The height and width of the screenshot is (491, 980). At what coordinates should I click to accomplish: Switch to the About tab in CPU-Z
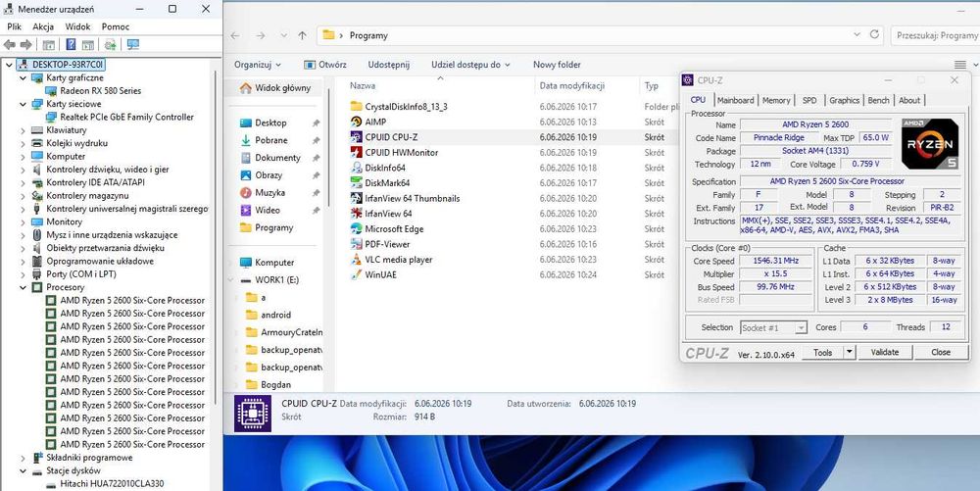click(x=909, y=101)
